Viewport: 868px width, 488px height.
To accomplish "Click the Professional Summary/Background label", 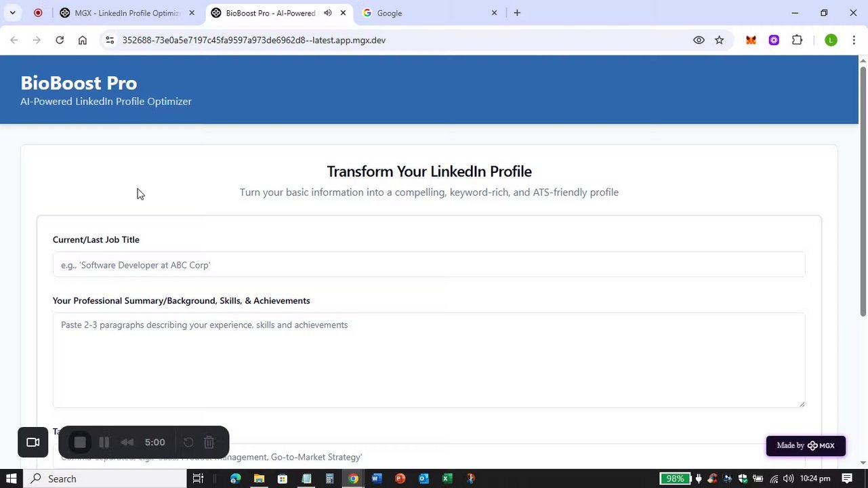I will [x=182, y=301].
